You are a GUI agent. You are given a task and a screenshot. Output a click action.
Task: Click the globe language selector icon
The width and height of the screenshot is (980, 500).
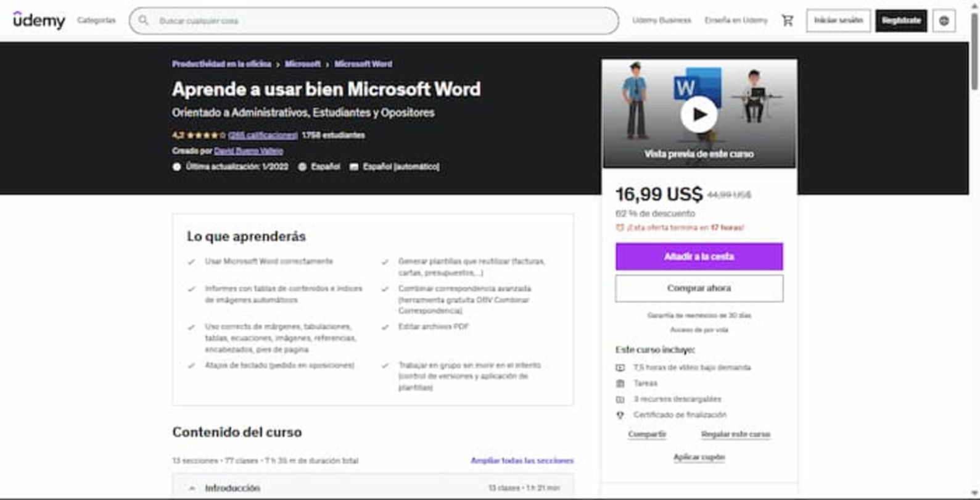pos(944,20)
